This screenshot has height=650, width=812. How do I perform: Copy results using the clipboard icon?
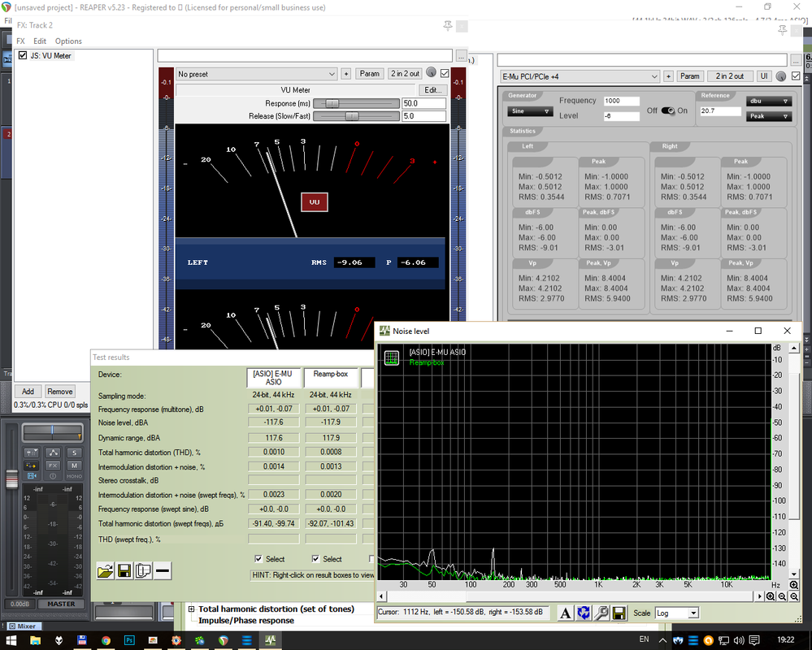143,571
